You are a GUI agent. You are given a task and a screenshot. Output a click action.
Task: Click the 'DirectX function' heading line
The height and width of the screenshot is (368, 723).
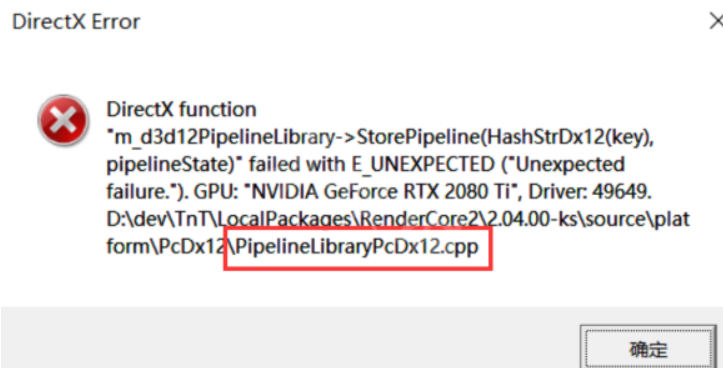pos(181,110)
